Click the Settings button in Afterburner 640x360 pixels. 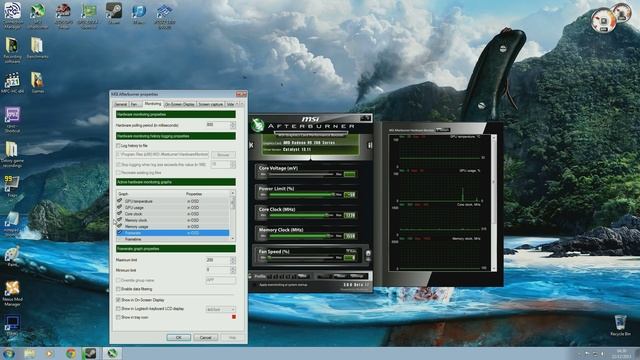point(357,276)
